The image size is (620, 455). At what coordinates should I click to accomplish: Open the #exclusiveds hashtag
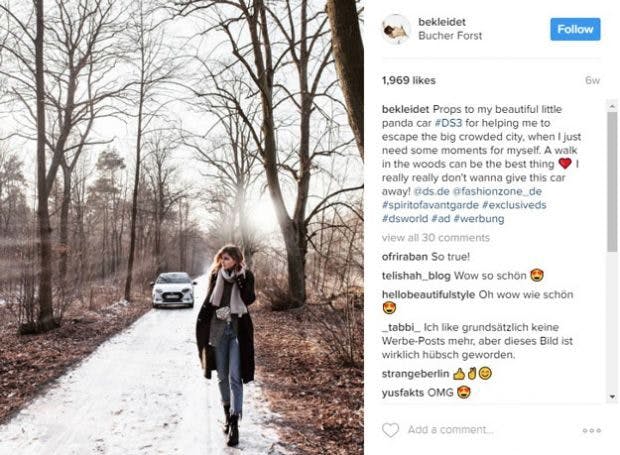(x=514, y=205)
